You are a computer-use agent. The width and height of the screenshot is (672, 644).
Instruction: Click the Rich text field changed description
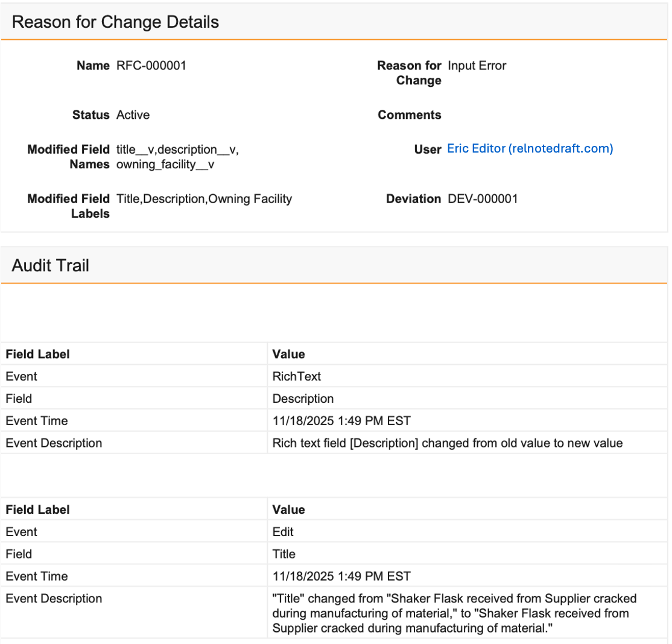447,443
